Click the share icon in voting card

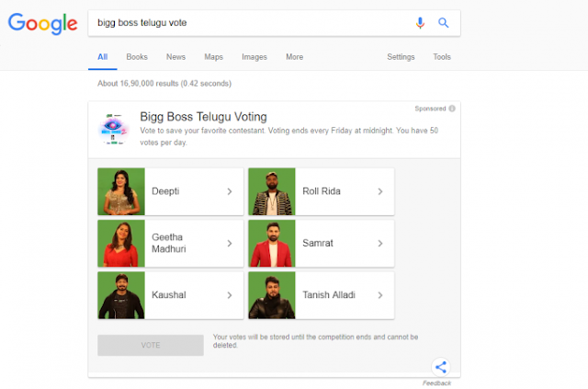(x=441, y=367)
